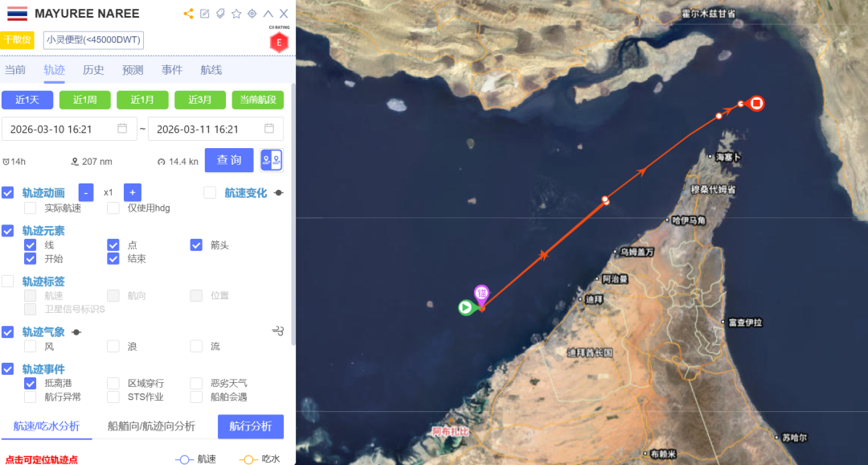Click the share icon beside vessel name
868x465 pixels.
click(189, 14)
